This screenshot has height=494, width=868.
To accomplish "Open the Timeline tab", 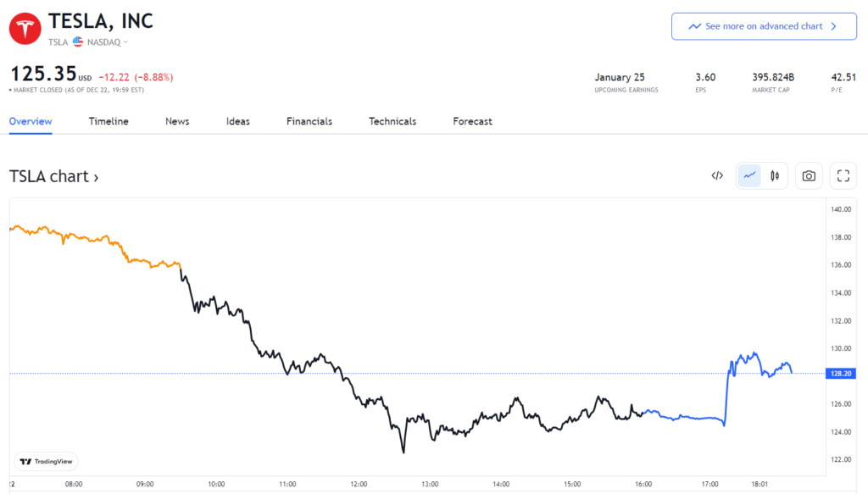I will [108, 121].
